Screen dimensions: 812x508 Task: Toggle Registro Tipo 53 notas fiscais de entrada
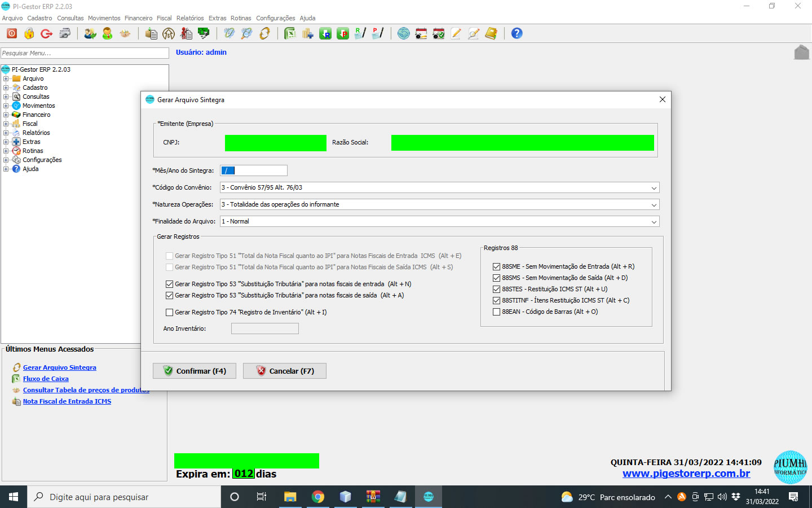coord(169,284)
